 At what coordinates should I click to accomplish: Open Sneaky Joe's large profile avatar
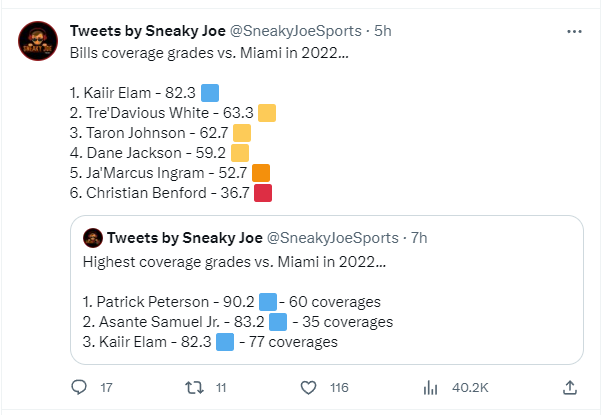point(38,41)
